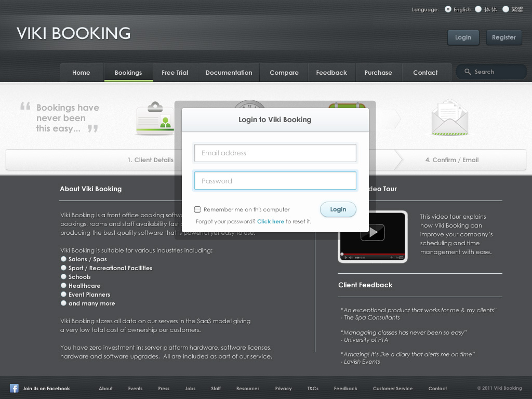532x399 pixels.
Task: Click the Search box
Action: pos(491,72)
